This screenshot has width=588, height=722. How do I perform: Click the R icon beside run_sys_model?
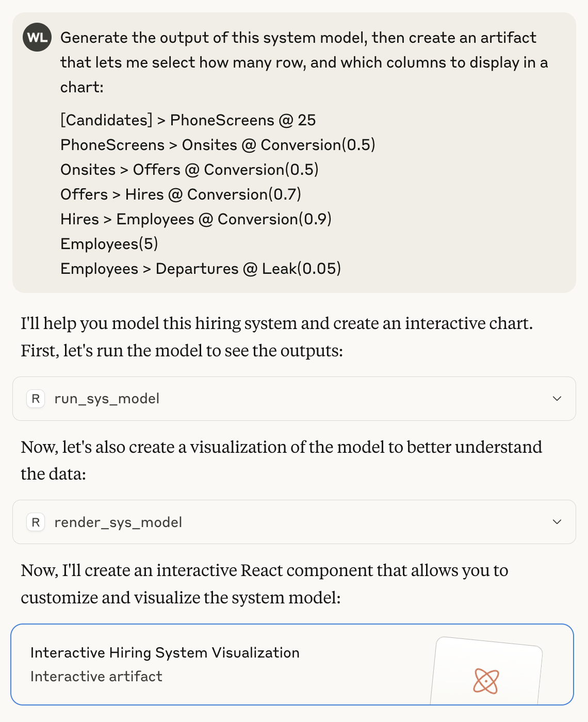tap(35, 399)
